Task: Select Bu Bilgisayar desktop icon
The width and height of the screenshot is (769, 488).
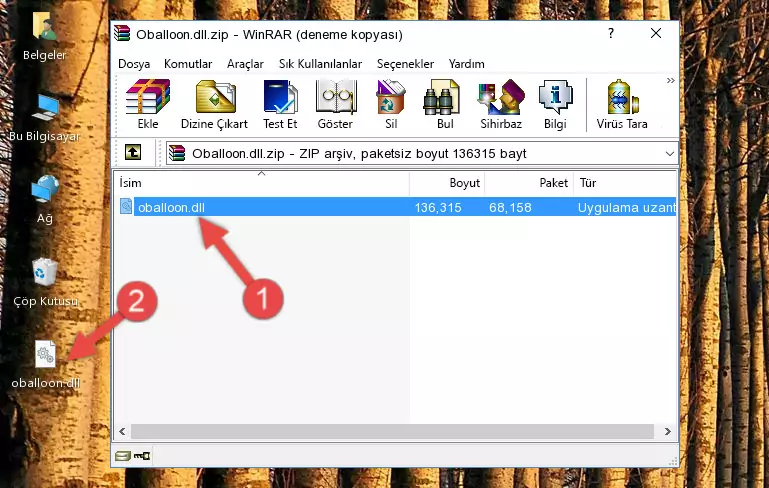Action: pos(45,117)
